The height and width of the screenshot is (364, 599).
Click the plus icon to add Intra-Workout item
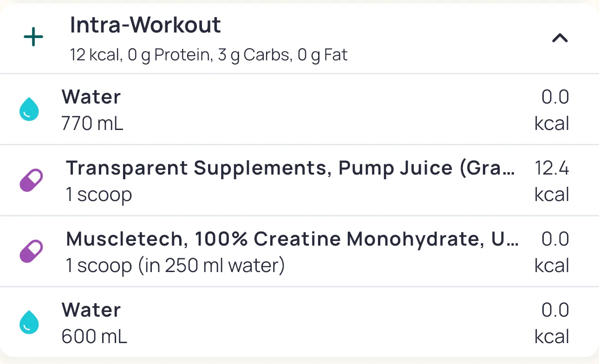point(33,38)
